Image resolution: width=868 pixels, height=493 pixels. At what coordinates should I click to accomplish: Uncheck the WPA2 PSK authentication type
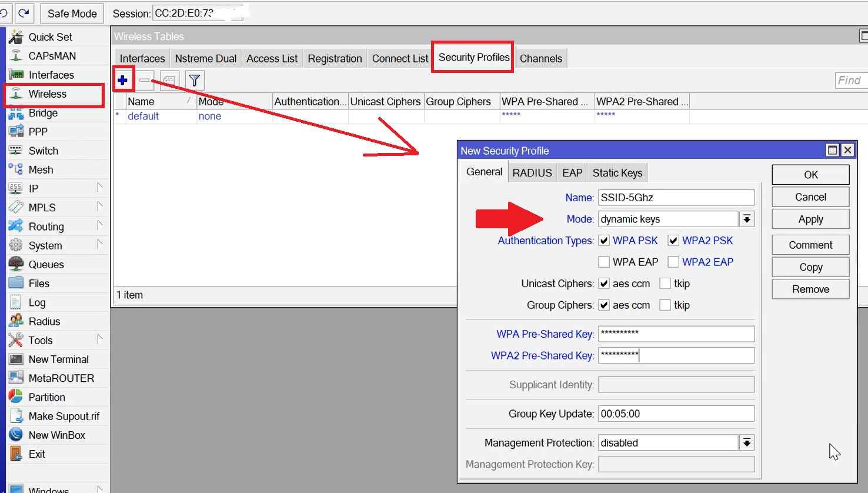673,241
